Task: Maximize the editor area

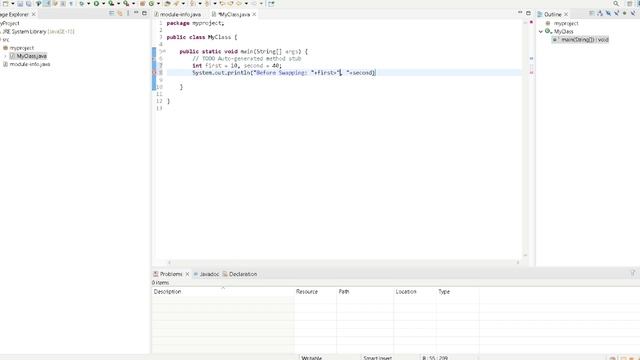Action: (x=528, y=13)
